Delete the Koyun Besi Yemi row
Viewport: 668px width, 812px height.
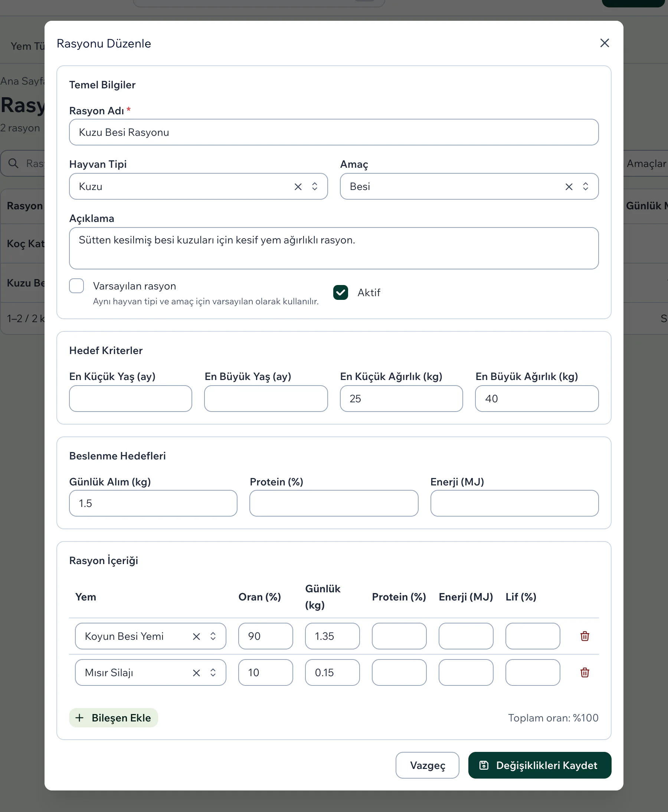pos(584,636)
